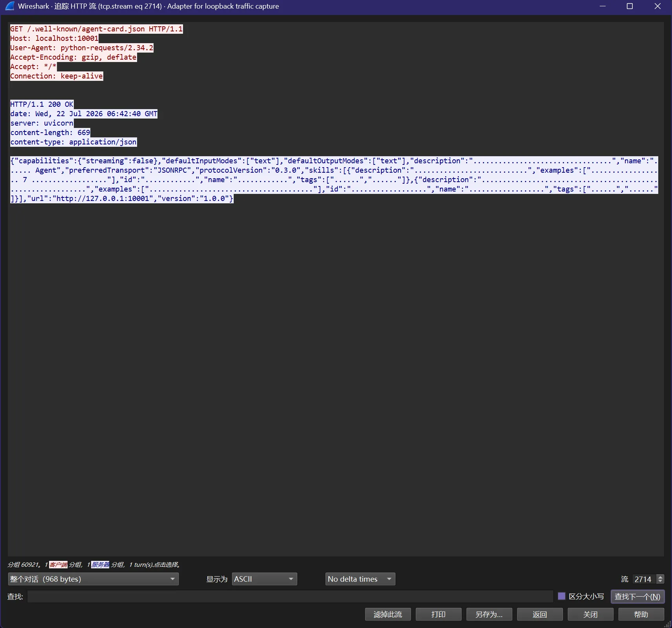
Task: Click the Connection: keep-alive line
Action: coord(57,76)
